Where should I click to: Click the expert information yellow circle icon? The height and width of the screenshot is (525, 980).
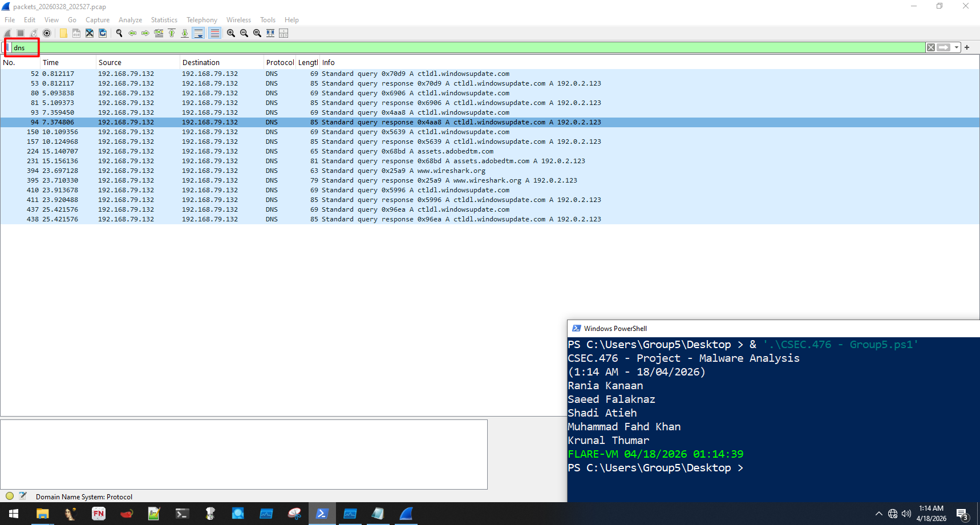(10, 496)
